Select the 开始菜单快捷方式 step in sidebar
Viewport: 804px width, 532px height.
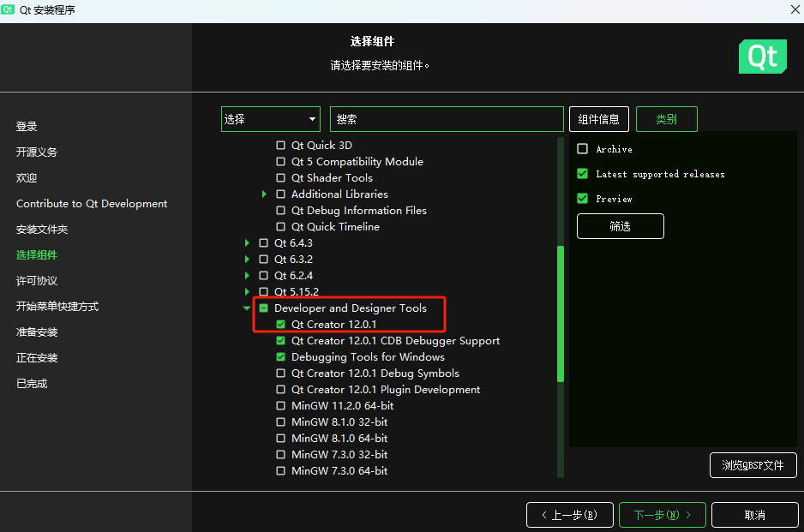pos(57,306)
